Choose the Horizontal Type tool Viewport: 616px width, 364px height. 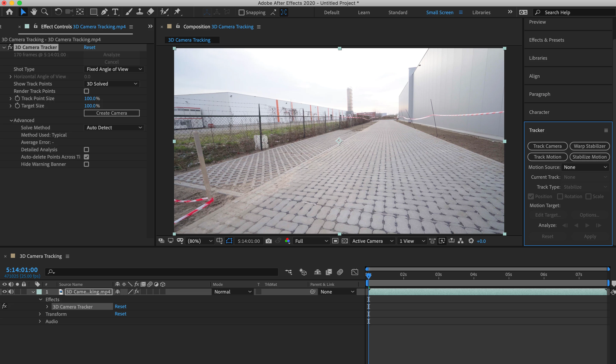[x=115, y=12]
